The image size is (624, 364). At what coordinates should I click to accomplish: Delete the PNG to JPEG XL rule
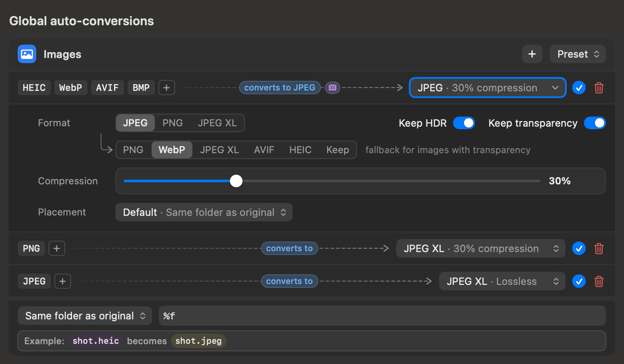[x=599, y=249]
